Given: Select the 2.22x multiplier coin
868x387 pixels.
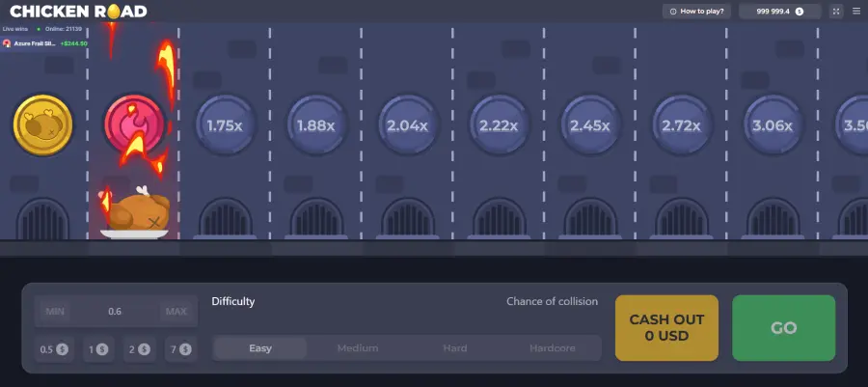Looking at the screenshot, I should tap(499, 125).
